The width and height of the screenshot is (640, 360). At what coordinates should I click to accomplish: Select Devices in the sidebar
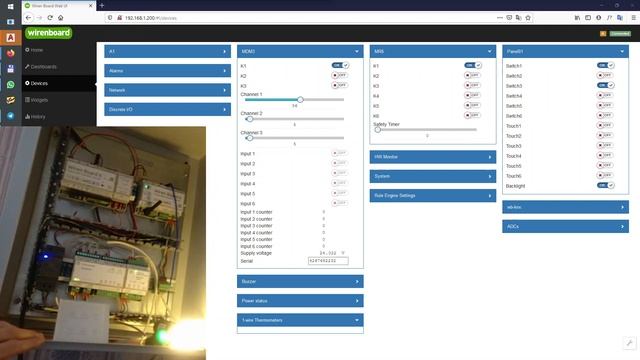pos(37,83)
